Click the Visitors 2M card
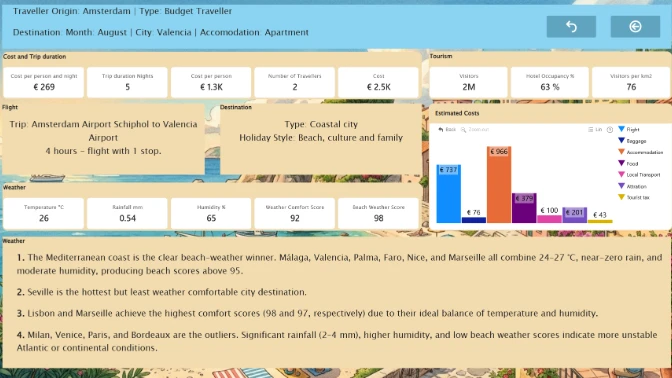 point(468,82)
